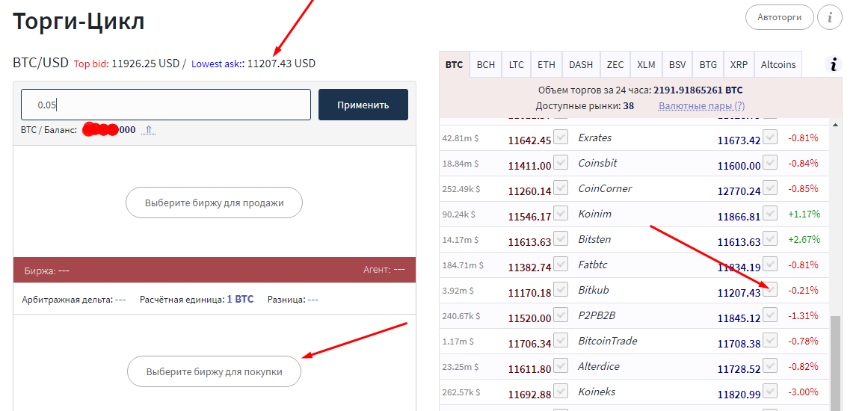This screenshot has width=868, height=411.
Task: Click the Bitkub exchange name
Action: pyautogui.click(x=594, y=290)
